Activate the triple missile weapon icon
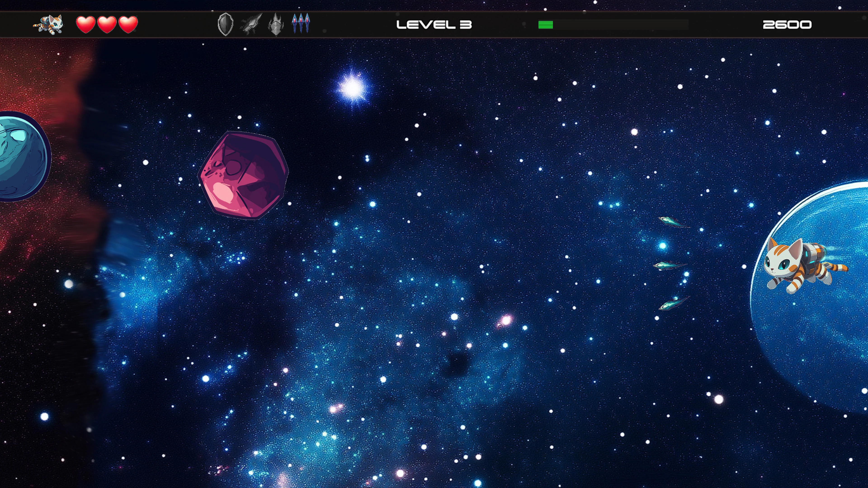This screenshot has height=488, width=868. point(302,23)
